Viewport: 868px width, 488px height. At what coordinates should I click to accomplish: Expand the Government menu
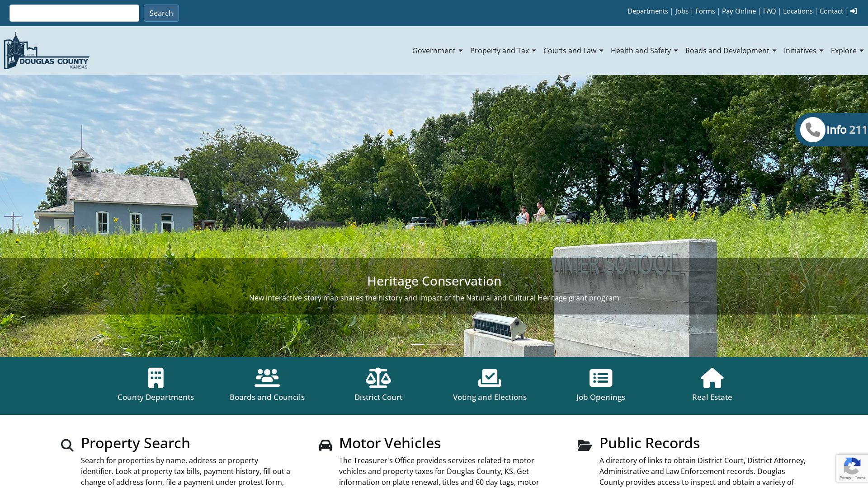[x=438, y=51]
